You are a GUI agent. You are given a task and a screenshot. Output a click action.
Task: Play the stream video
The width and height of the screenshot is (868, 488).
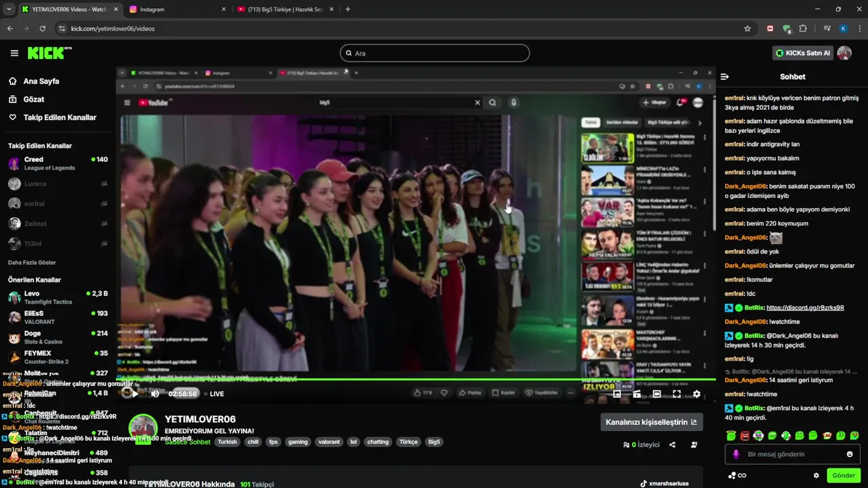click(135, 394)
